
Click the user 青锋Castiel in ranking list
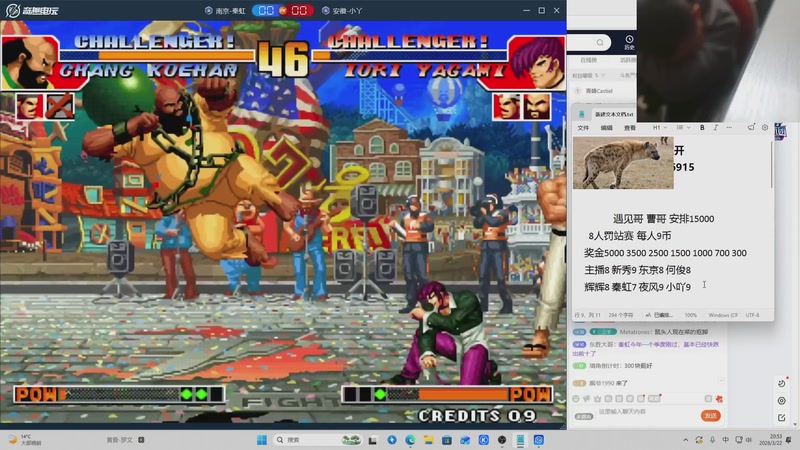(599, 91)
